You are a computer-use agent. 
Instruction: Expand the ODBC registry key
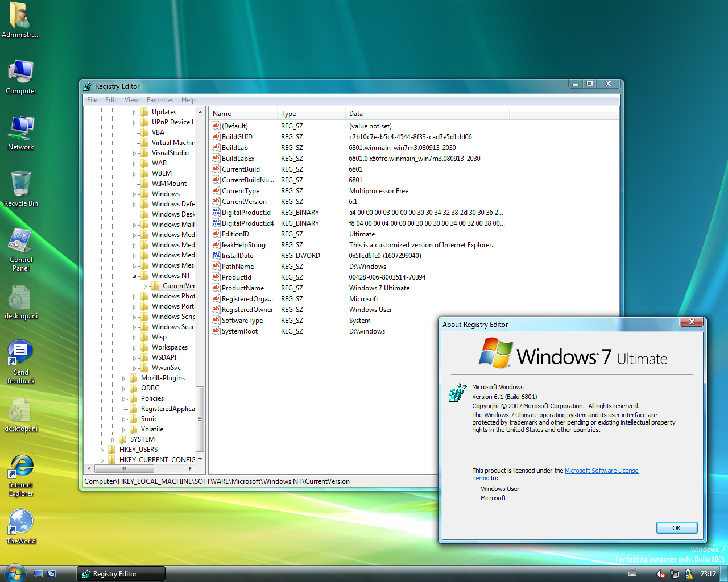coord(124,389)
